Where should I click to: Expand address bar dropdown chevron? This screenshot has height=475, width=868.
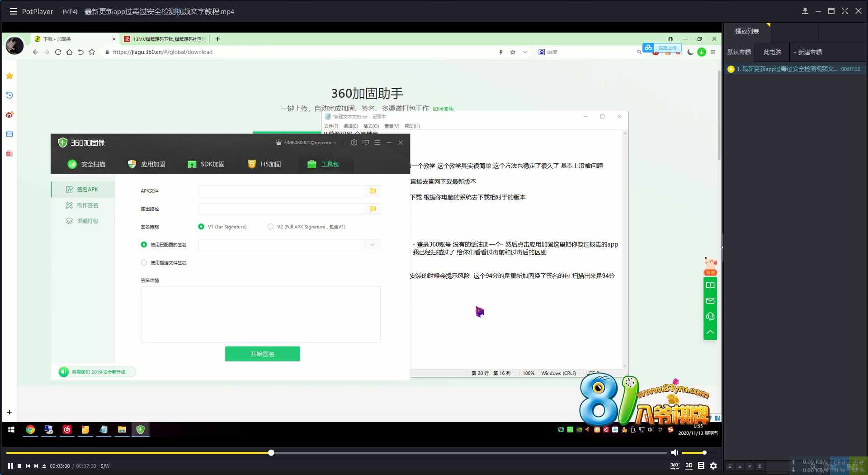(x=525, y=52)
